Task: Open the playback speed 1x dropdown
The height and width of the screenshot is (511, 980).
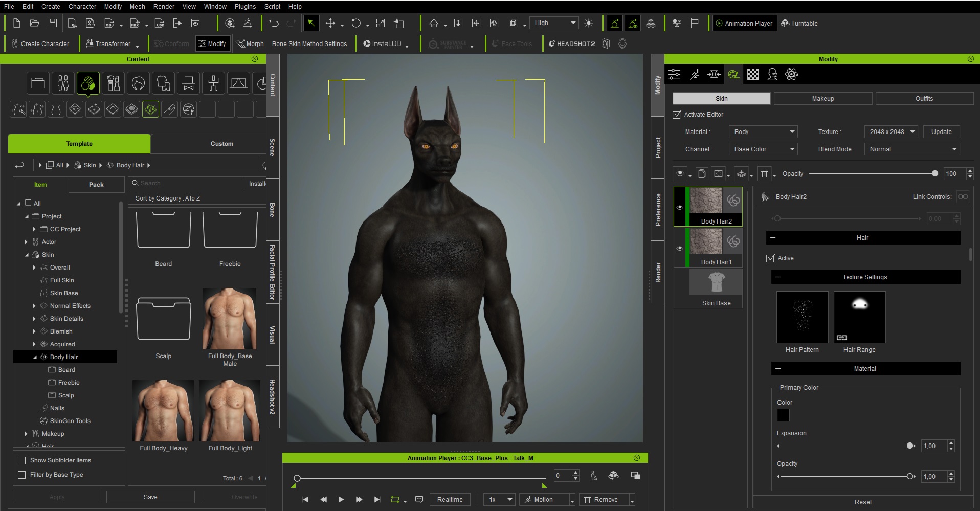Action: tap(499, 499)
